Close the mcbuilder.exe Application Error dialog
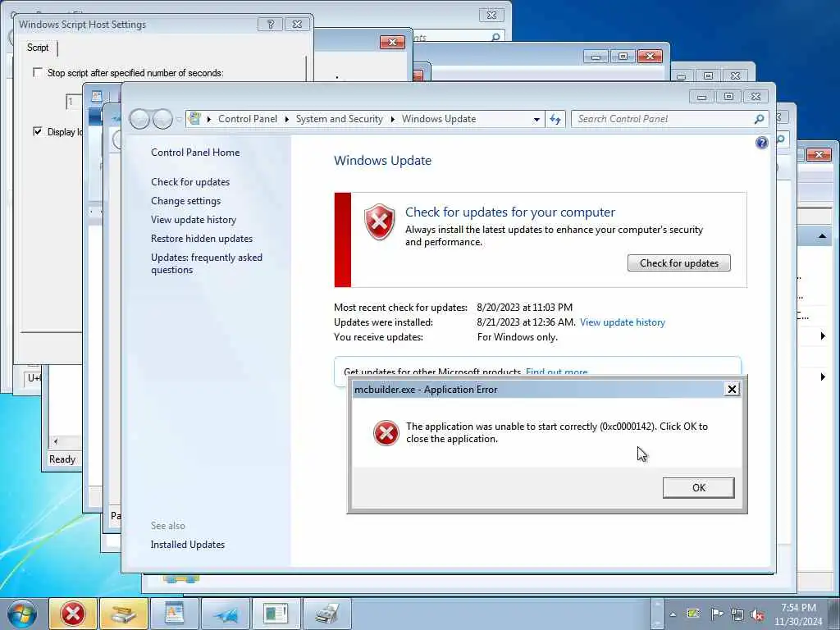This screenshot has height=630, width=840. (x=732, y=390)
